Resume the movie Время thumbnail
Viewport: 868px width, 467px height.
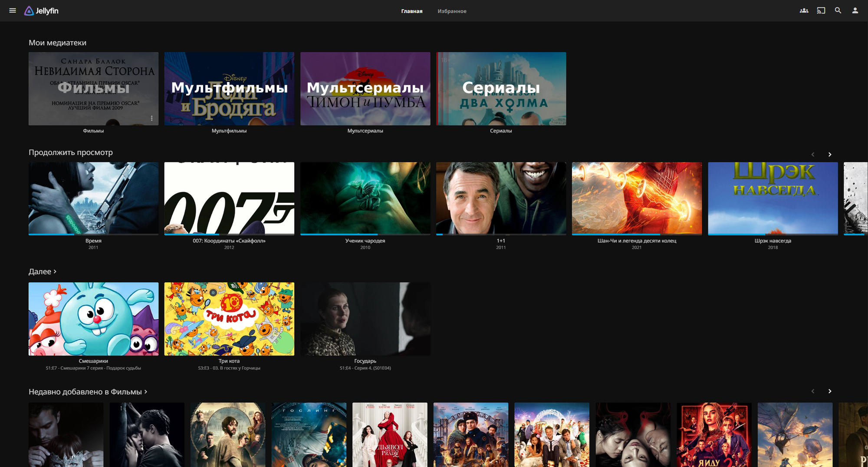coord(93,198)
